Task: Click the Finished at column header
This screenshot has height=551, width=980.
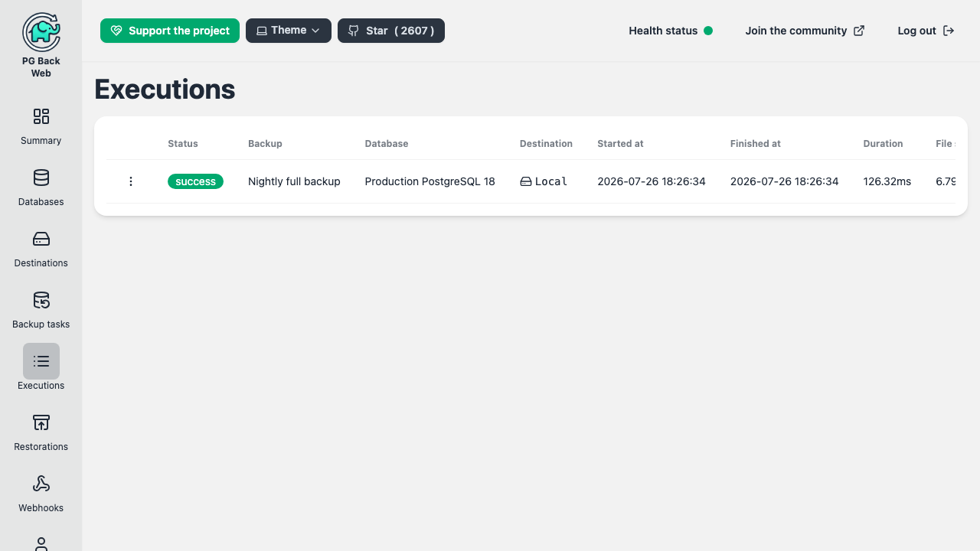Action: 756,144
